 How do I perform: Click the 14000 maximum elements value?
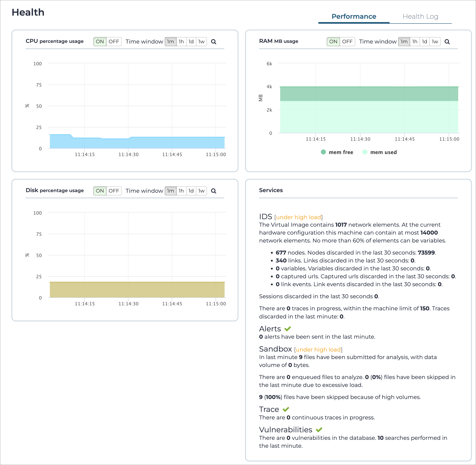(429, 233)
